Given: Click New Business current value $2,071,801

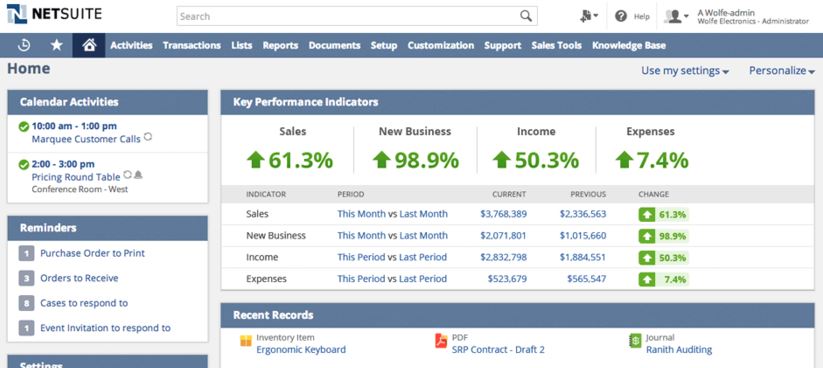Looking at the screenshot, I should point(503,236).
